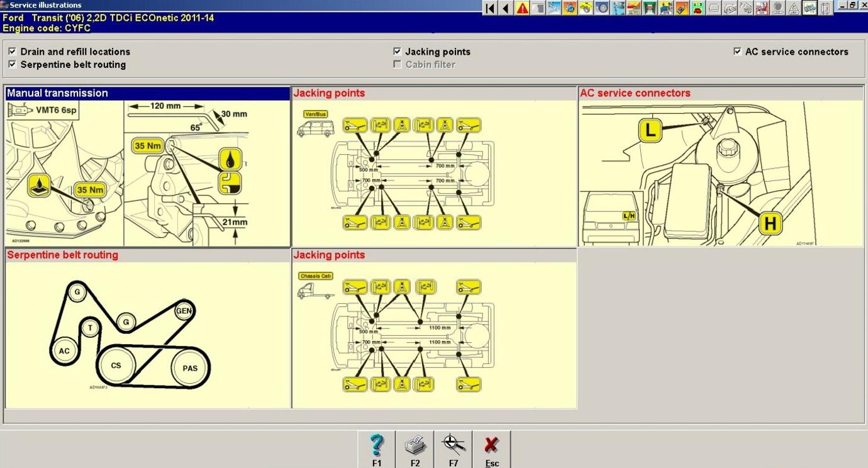This screenshot has height=468, width=868.
Task: Click the F1 help question mark button
Action: [x=377, y=450]
